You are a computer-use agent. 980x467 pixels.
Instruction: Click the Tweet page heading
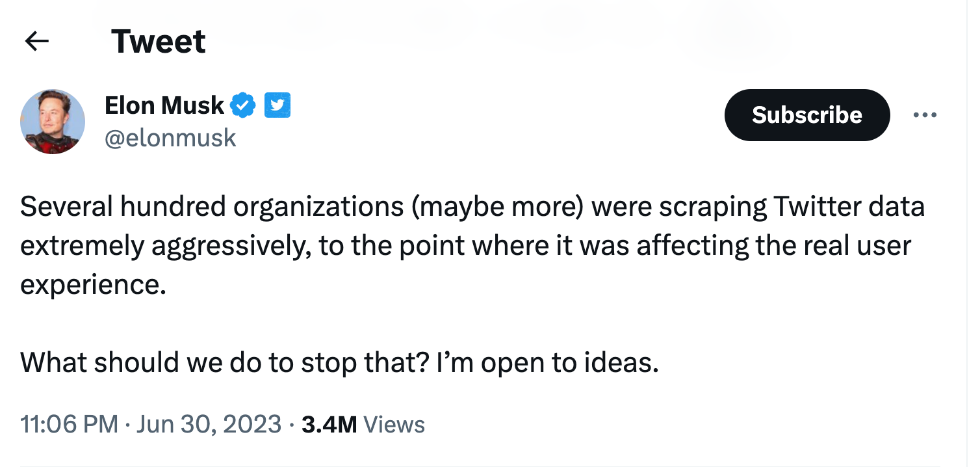pos(159,42)
